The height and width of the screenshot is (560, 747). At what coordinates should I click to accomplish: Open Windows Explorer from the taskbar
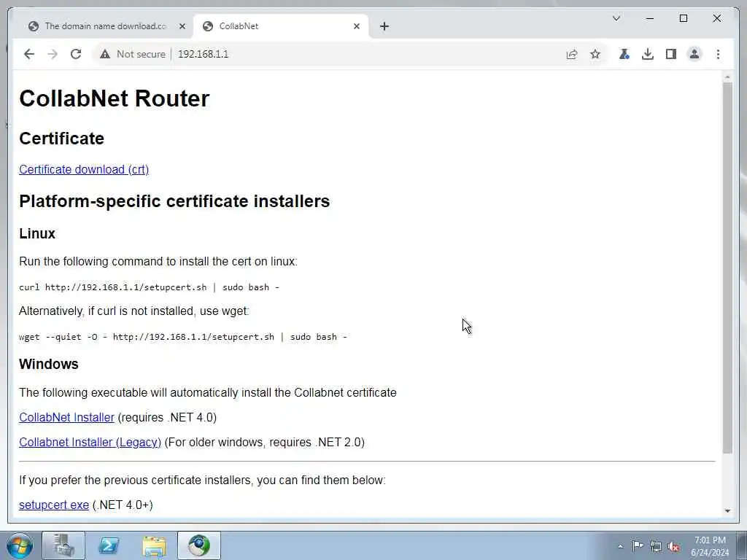pyautogui.click(x=154, y=545)
